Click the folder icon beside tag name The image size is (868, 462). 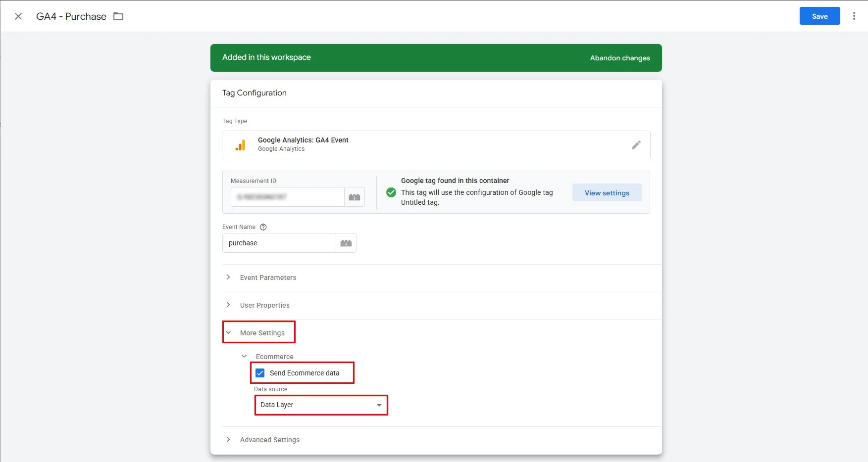(x=118, y=16)
